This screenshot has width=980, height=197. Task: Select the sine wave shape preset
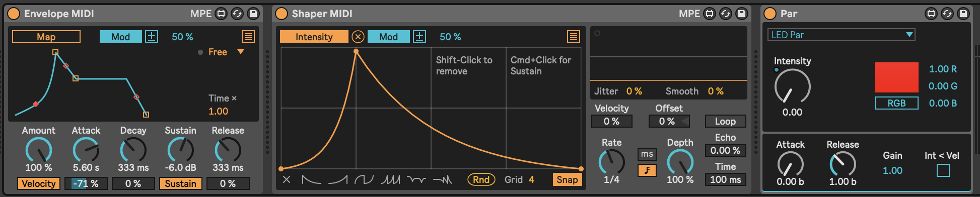(x=364, y=179)
